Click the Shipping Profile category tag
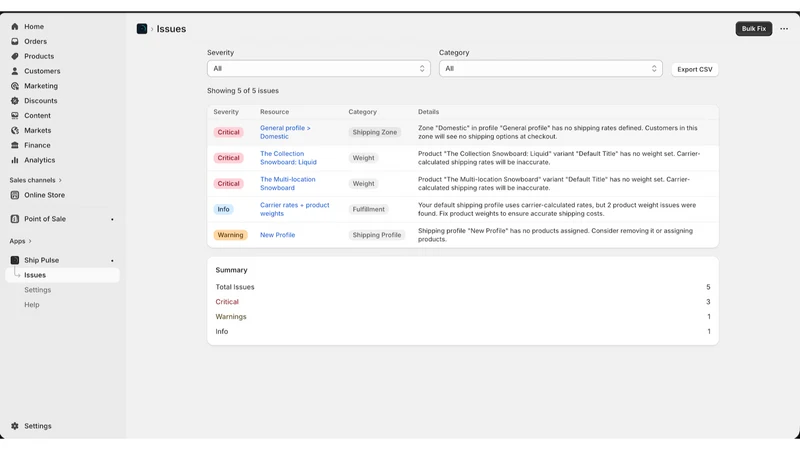The height and width of the screenshot is (450, 800). point(377,235)
